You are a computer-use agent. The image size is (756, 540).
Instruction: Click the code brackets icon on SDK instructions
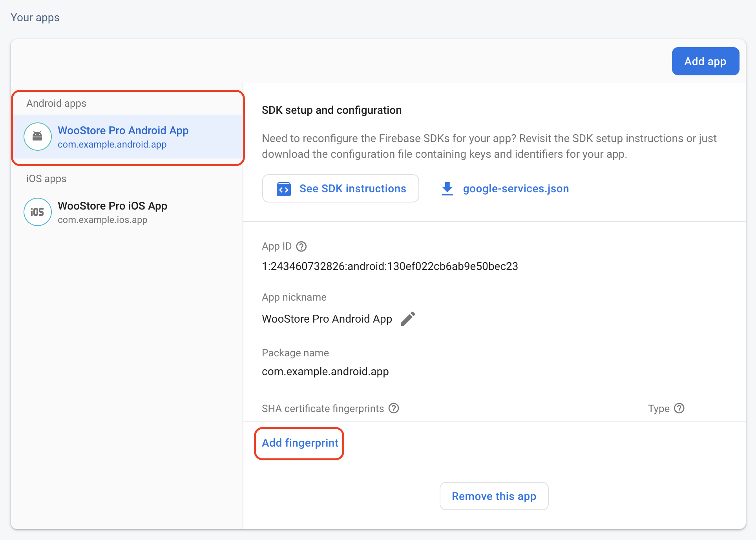point(284,188)
